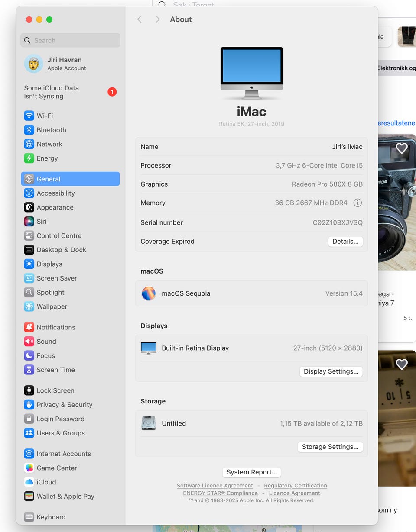
Task: Click Retina 5K, 27-inch, 2019 subtitle
Action: [252, 124]
